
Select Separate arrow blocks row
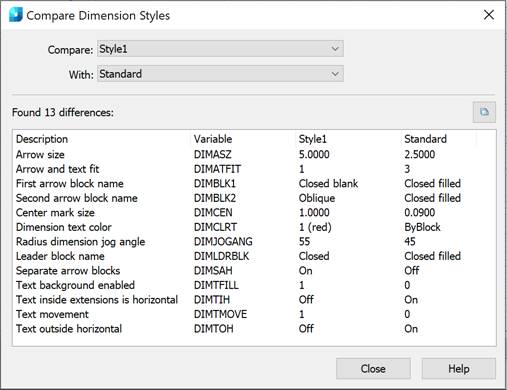tap(254, 271)
